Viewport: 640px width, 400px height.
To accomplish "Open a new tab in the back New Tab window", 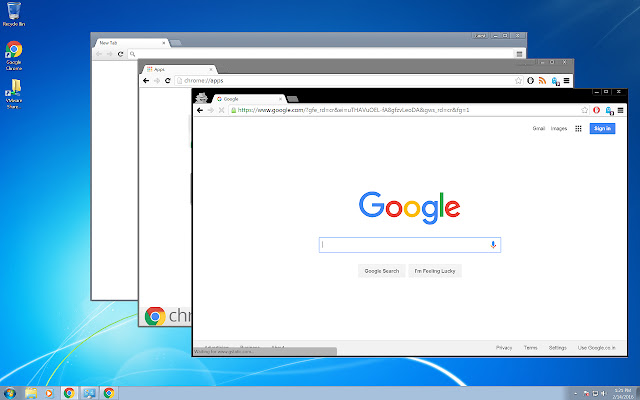I will (x=176, y=43).
